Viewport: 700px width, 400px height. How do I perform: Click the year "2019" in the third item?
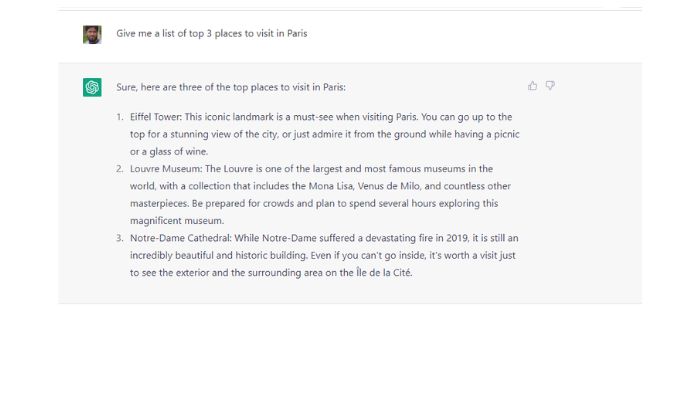tap(458, 238)
